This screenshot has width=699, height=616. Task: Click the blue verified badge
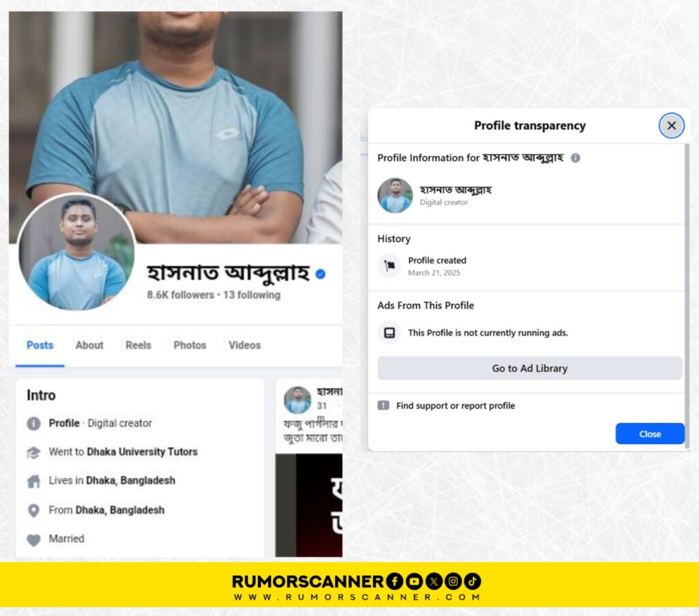pos(320,274)
